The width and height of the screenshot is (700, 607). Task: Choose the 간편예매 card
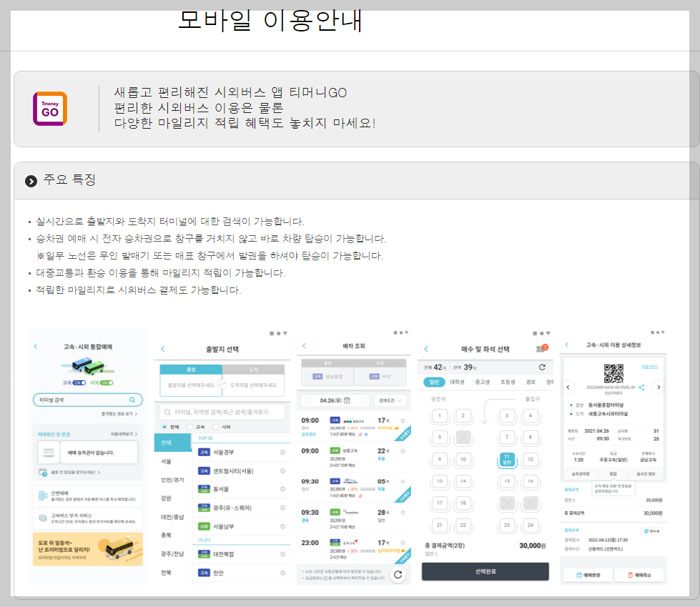click(87, 496)
